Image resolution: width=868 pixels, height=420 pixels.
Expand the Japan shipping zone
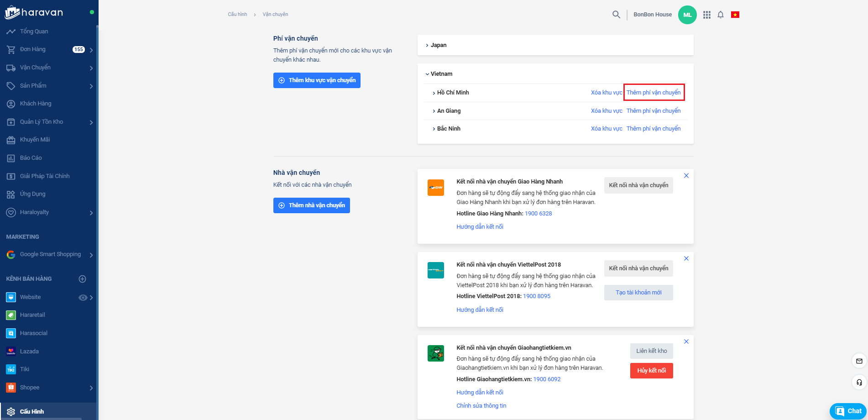[x=438, y=45]
